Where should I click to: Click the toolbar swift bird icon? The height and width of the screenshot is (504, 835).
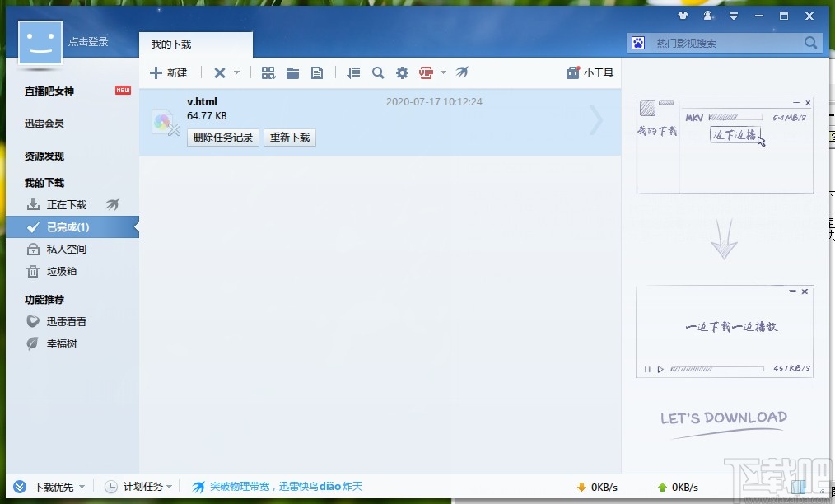point(462,72)
